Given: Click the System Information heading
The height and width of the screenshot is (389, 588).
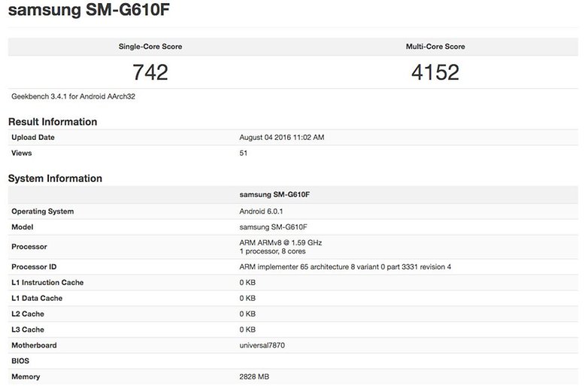Looking at the screenshot, I should point(55,178).
